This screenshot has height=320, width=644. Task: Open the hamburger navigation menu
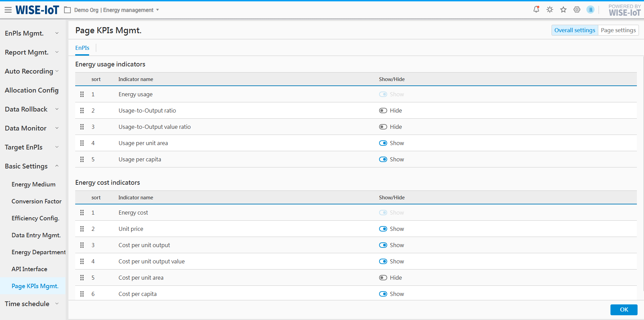click(x=8, y=10)
